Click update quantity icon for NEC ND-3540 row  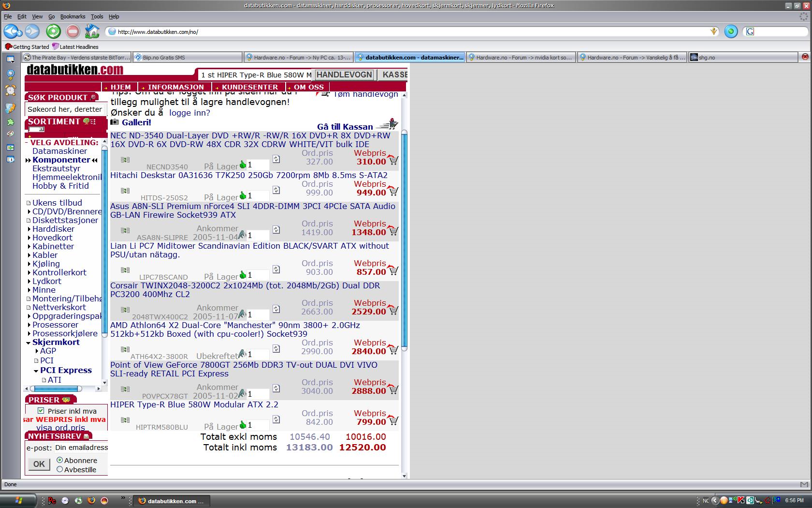[x=276, y=159]
